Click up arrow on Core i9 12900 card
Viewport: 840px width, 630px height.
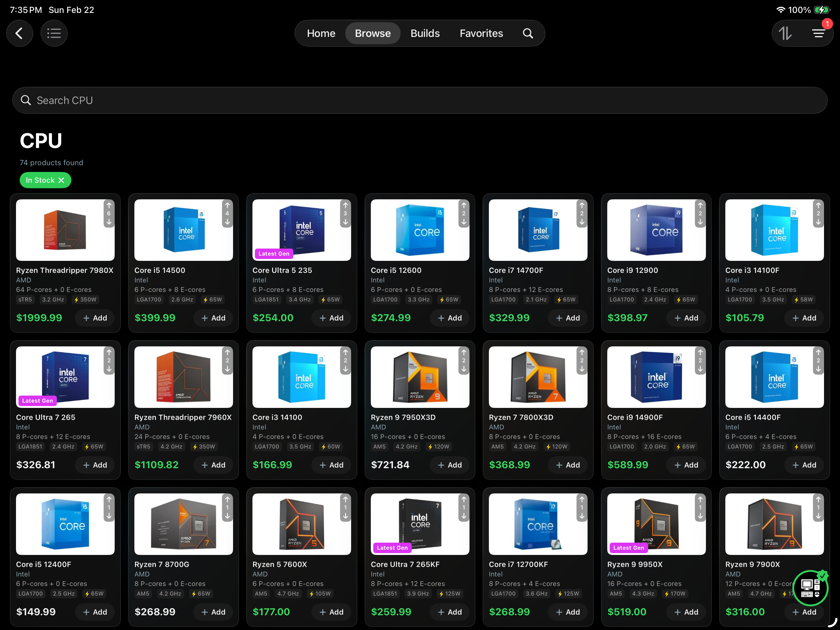(700, 205)
